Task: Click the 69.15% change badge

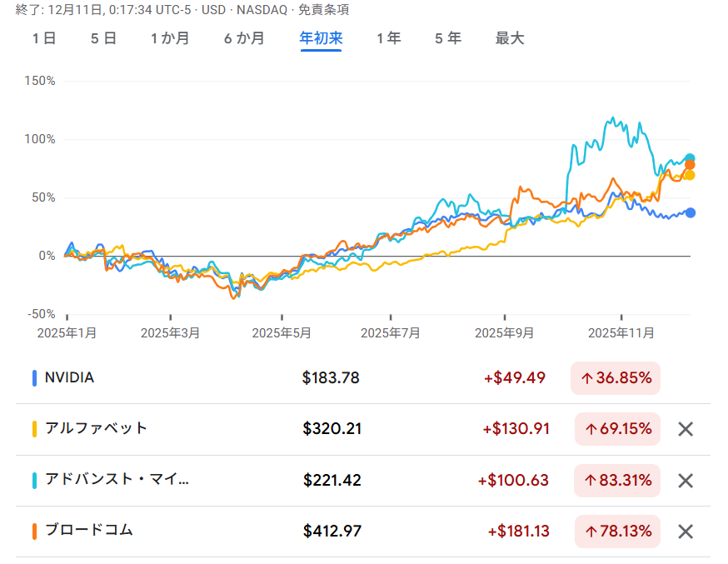Action: click(x=617, y=429)
